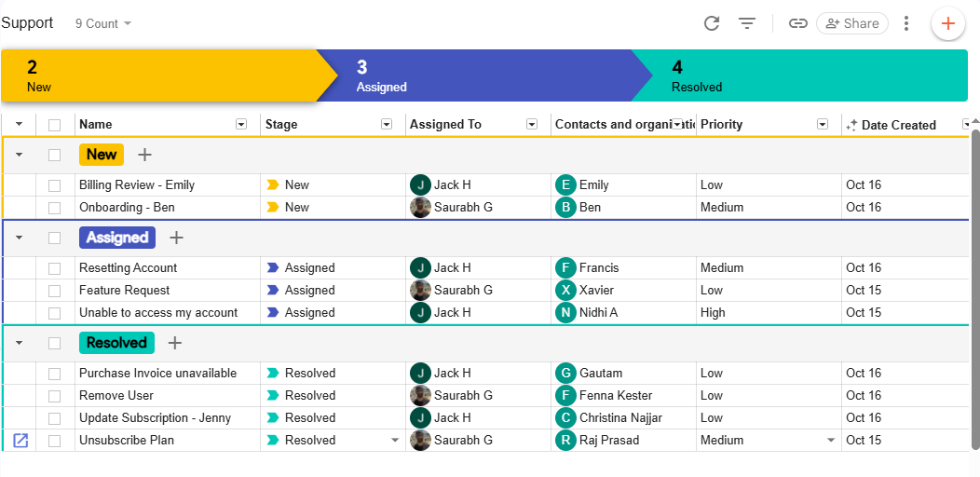Open the Priority column dropdown menu

tap(823, 125)
